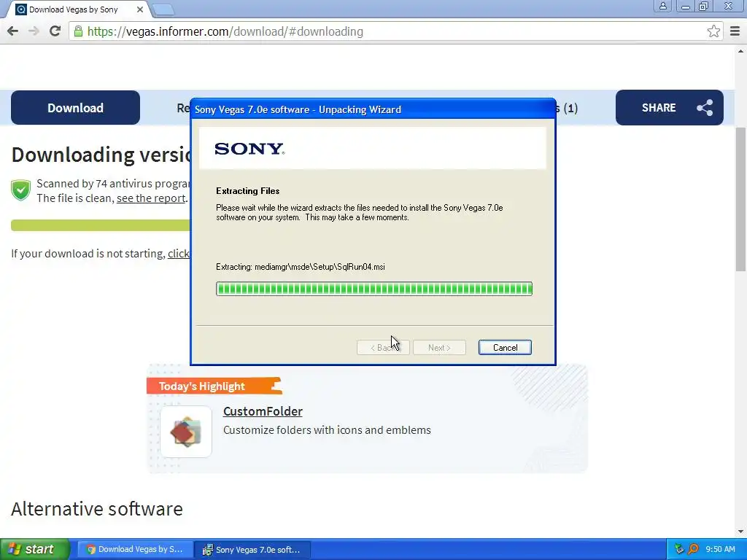Restore down the Chrome window

click(703, 6)
